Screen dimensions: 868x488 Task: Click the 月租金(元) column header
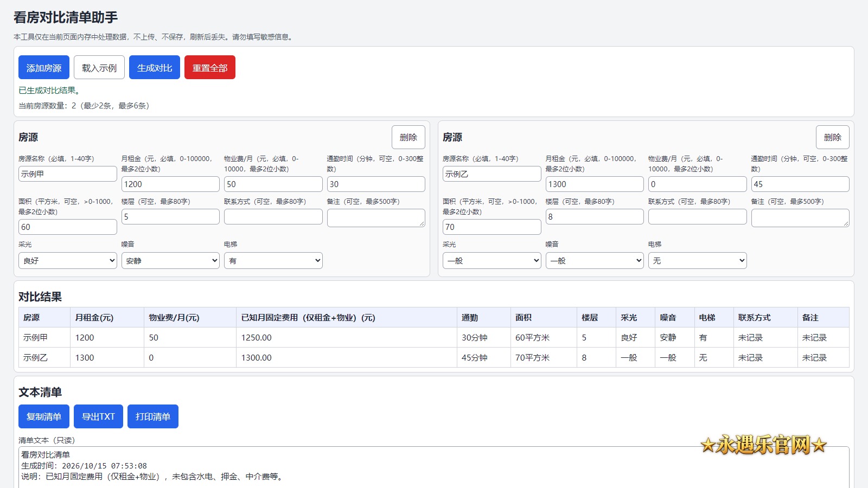coord(107,318)
